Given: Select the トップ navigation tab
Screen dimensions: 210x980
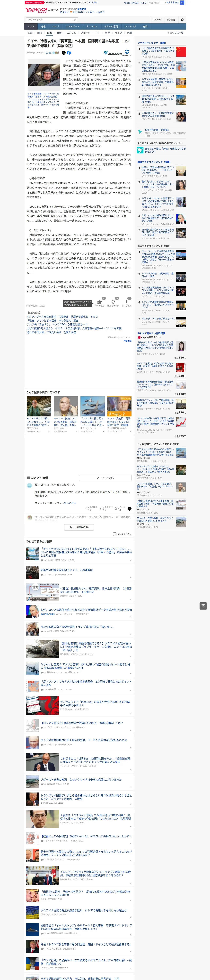Looking at the screenshot, I should tap(31, 26).
